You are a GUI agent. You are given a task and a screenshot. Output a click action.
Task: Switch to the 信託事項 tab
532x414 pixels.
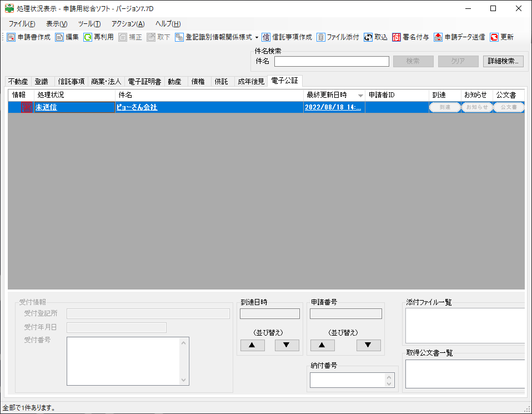coord(71,82)
